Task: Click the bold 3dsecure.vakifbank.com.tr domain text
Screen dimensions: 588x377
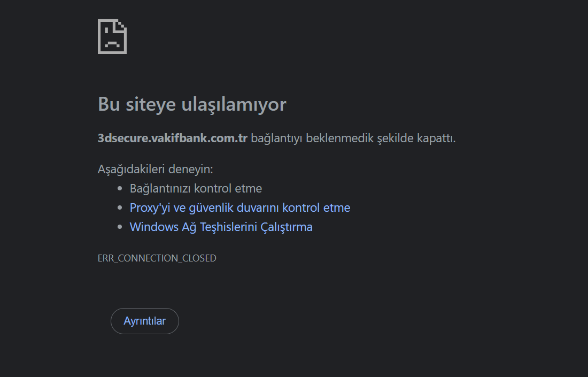Action: click(x=172, y=138)
